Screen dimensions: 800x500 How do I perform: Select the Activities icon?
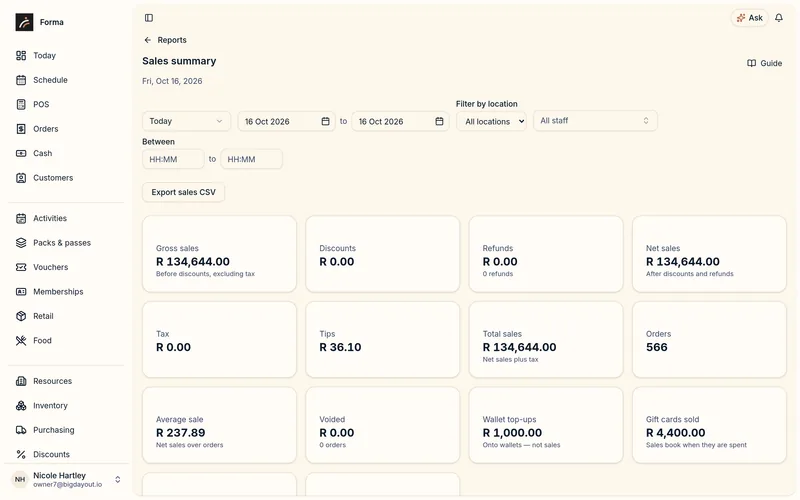pos(21,218)
